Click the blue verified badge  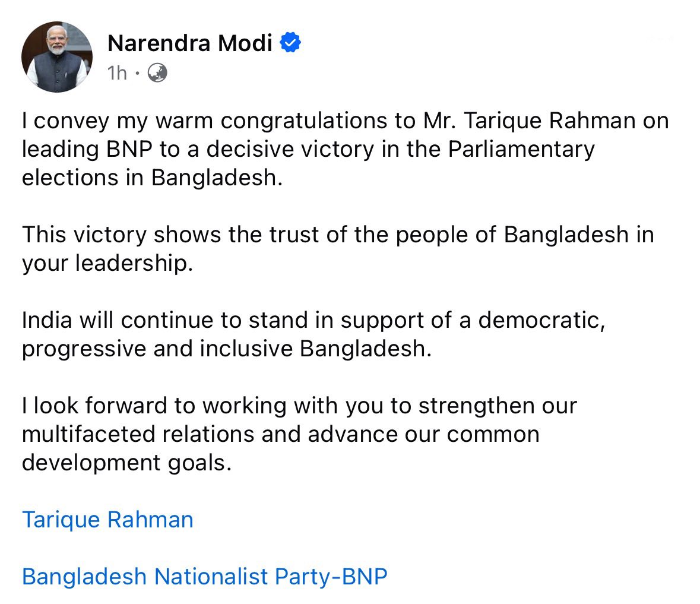click(290, 43)
